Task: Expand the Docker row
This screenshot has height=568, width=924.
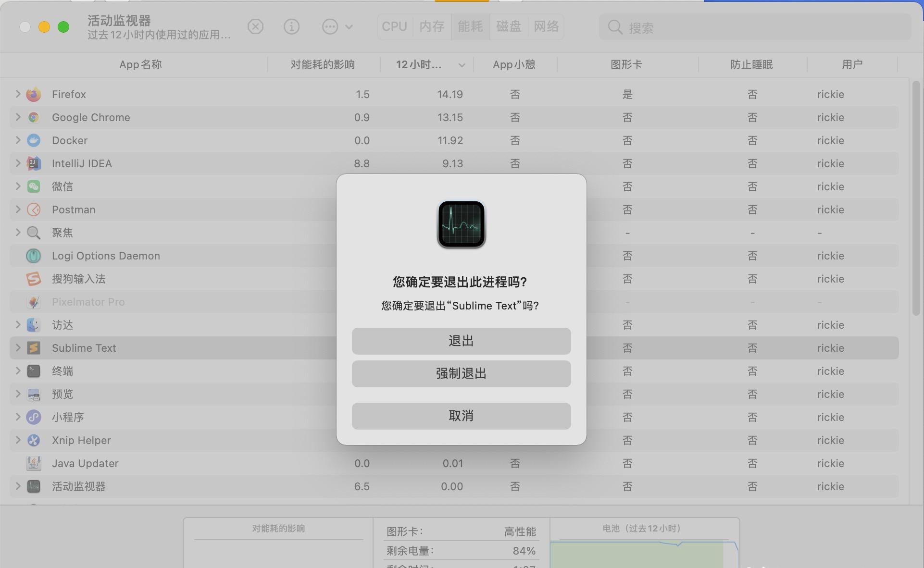Action: (18, 140)
